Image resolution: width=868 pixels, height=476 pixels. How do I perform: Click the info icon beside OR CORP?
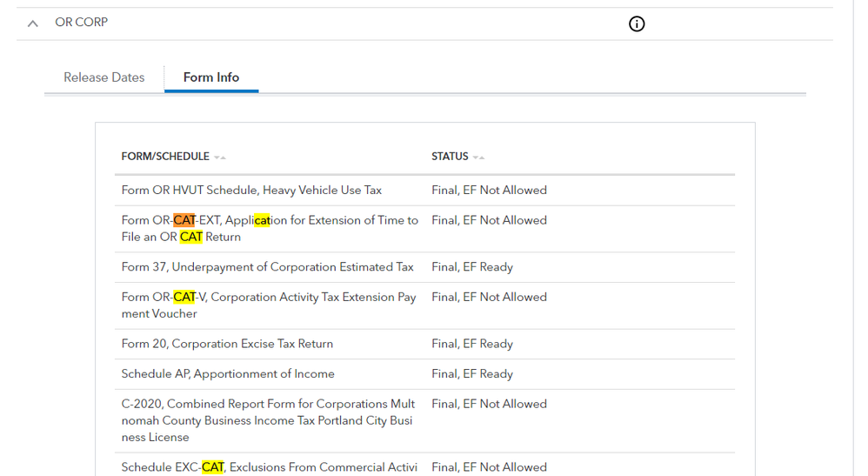pos(637,23)
